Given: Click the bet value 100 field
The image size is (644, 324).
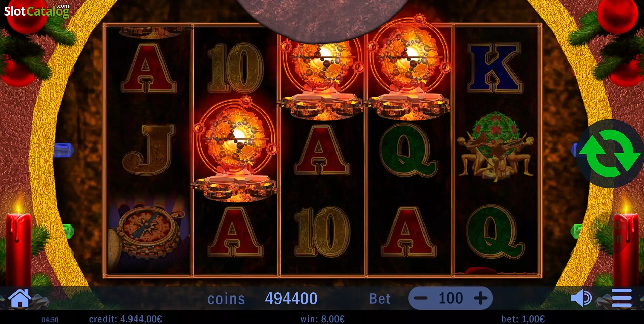Looking at the screenshot, I should coord(450,298).
